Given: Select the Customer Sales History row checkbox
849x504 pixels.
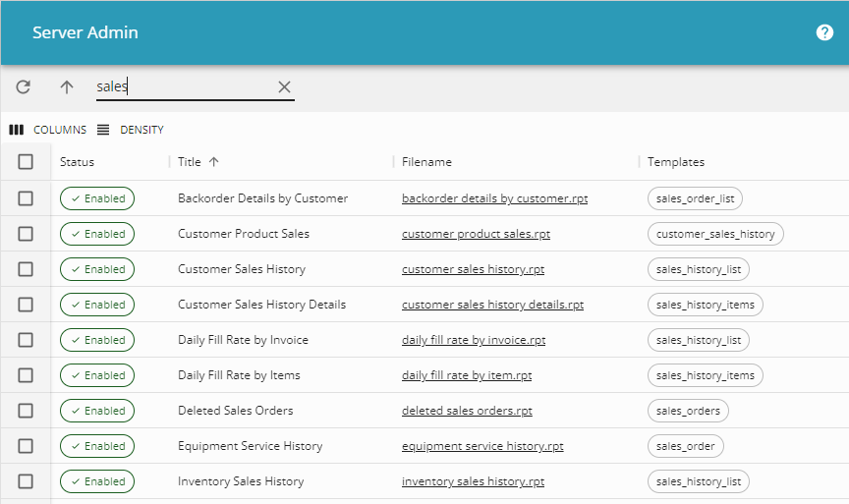Looking at the screenshot, I should 26,269.
